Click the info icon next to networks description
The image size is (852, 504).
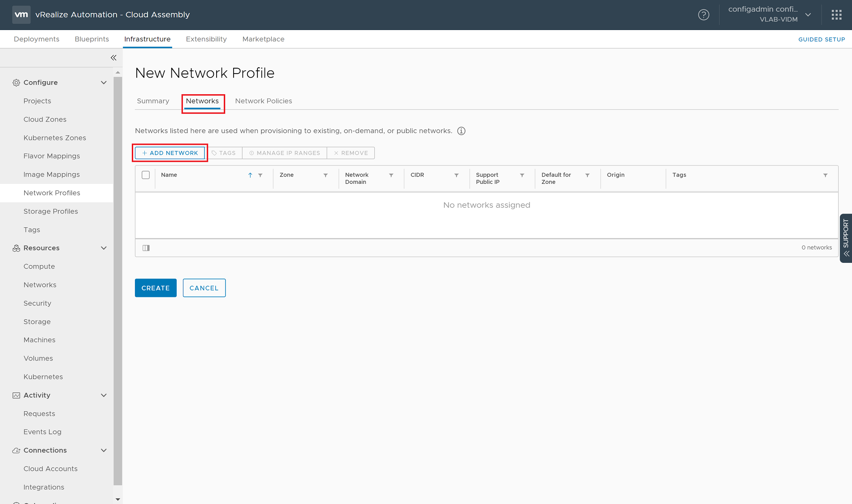(461, 130)
